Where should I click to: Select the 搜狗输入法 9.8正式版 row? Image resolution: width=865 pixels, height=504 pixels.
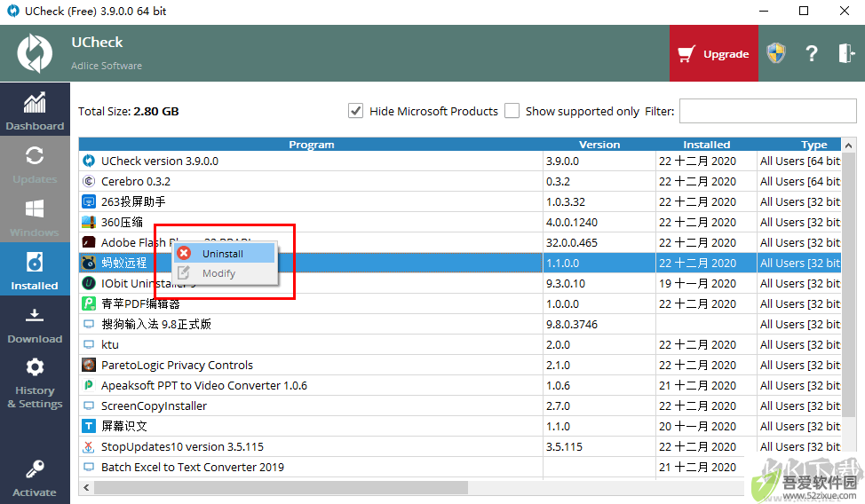click(460, 324)
